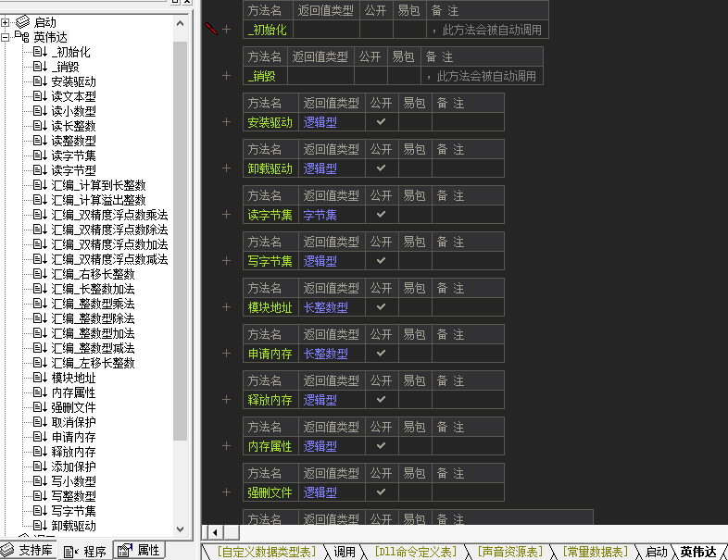The width and height of the screenshot is (728, 560).
Task: Click the 属性 panel tab icon
Action: point(125,551)
